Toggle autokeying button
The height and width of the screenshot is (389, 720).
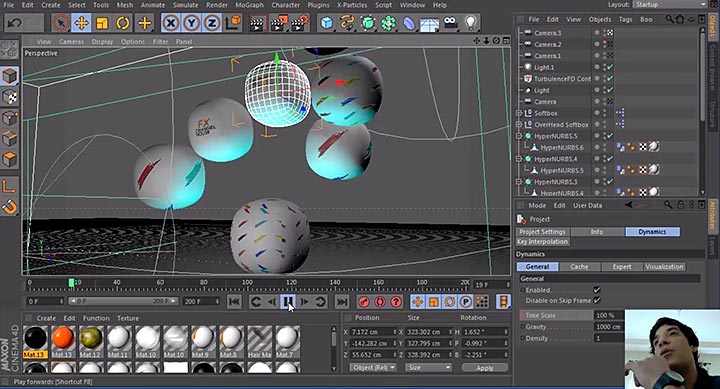pos(380,302)
